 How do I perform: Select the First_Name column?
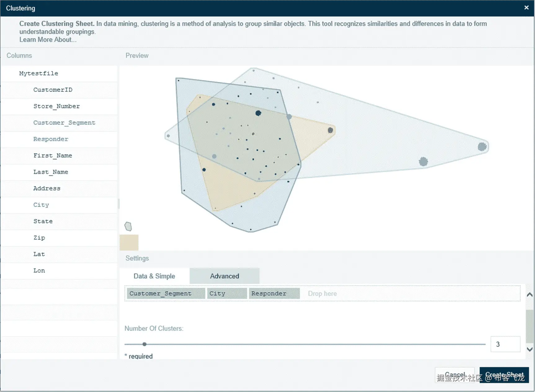[x=59, y=156]
